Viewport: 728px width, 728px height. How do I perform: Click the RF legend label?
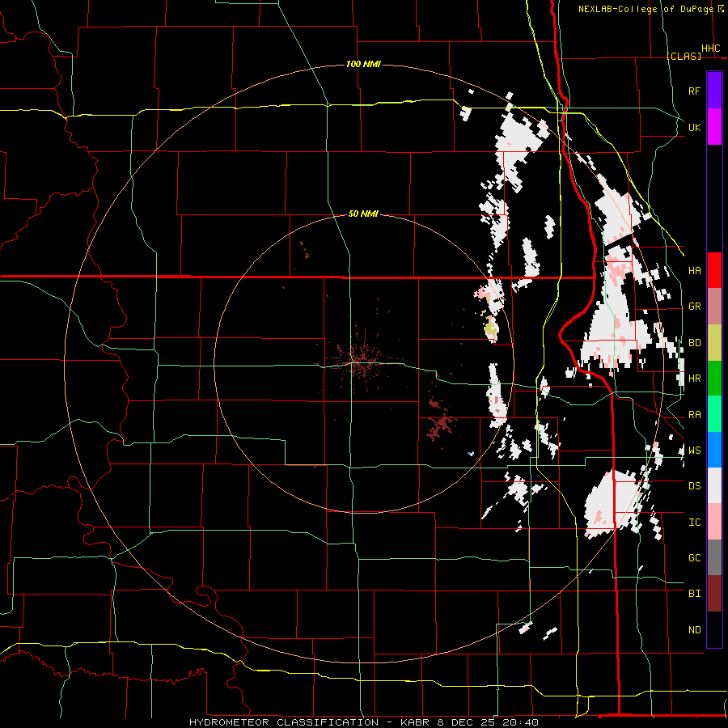click(694, 91)
